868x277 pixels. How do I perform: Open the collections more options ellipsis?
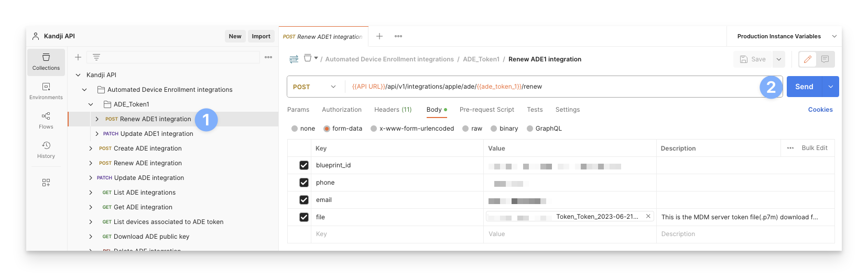[268, 57]
